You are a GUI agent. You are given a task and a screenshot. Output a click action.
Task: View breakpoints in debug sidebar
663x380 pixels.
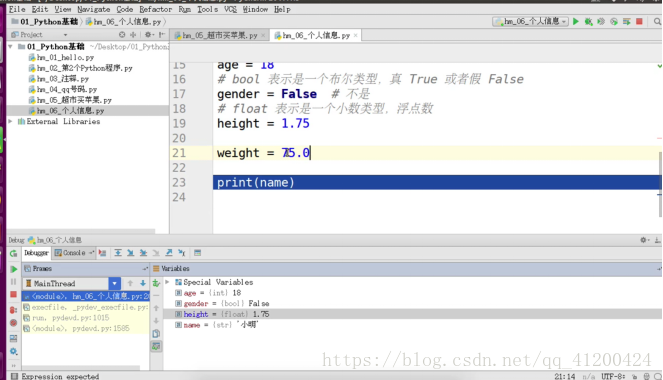[14, 310]
